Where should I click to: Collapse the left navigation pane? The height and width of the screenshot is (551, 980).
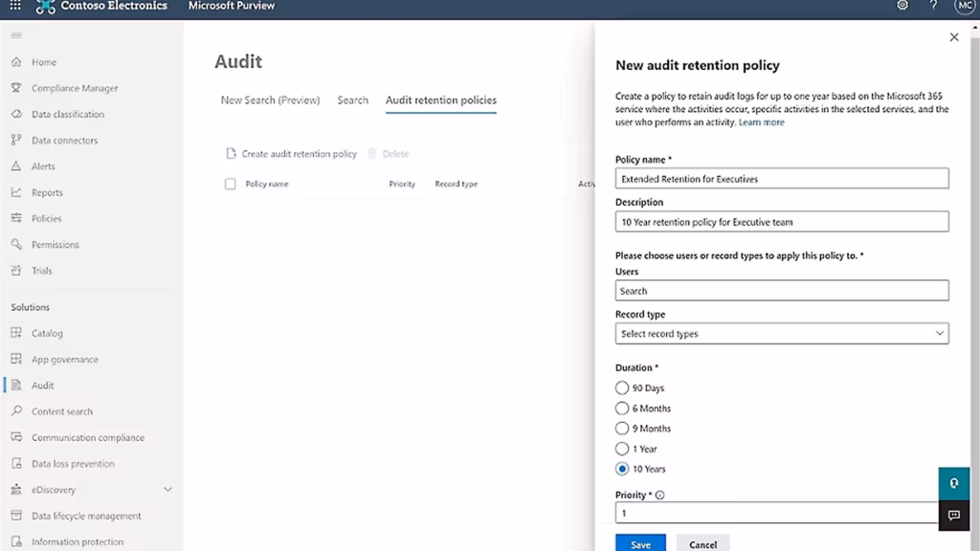[15, 34]
